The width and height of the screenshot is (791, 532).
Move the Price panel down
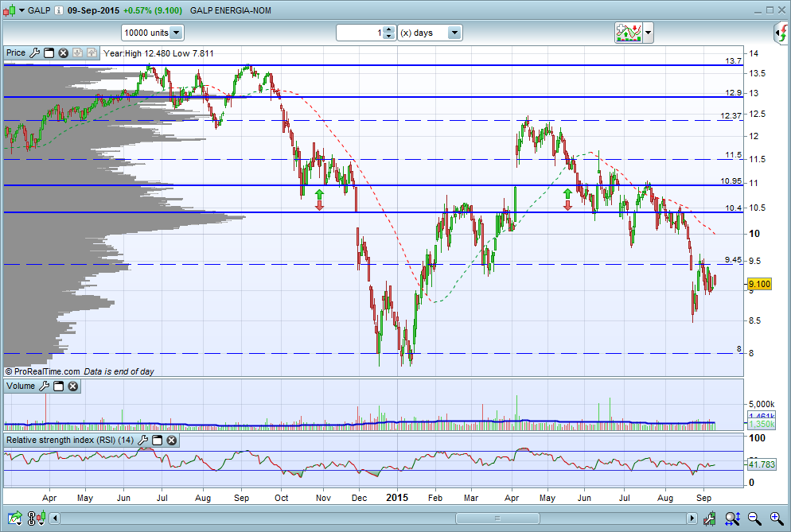[x=77, y=53]
